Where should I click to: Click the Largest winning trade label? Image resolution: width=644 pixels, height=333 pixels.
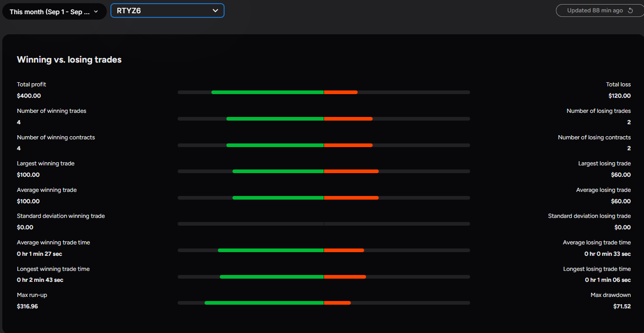tap(46, 164)
